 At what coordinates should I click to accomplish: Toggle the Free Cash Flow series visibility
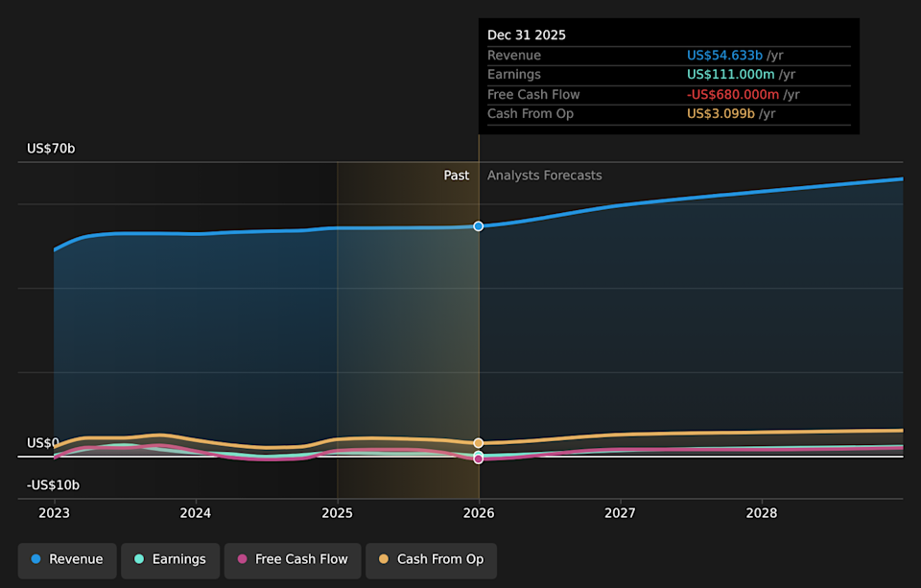[293, 559]
